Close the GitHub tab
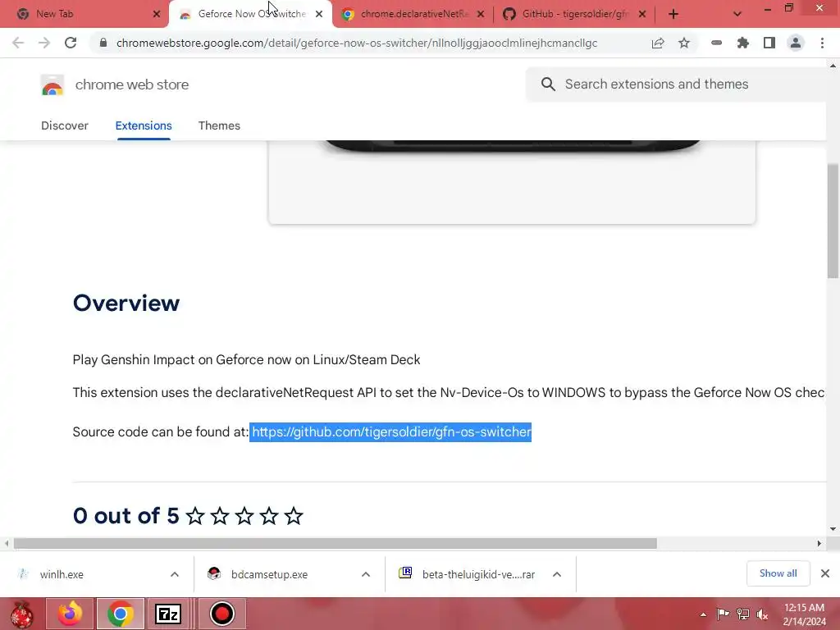840x630 pixels. tap(642, 14)
